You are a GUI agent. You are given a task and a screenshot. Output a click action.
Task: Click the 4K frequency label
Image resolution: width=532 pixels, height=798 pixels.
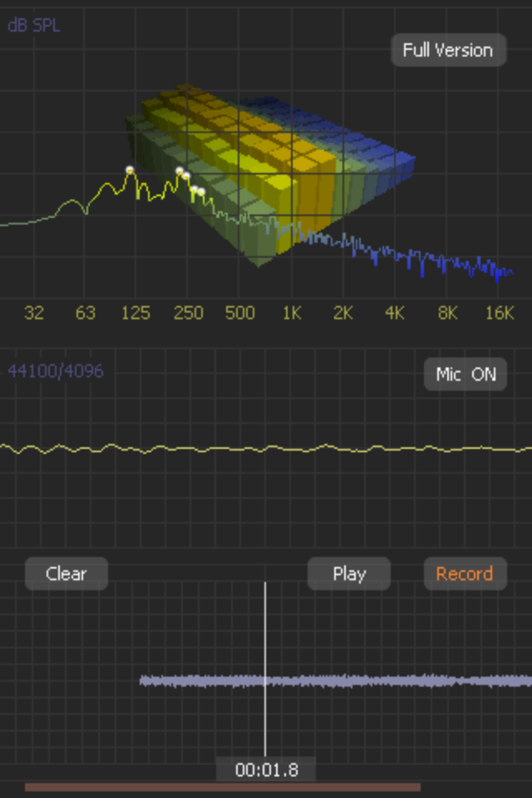395,313
